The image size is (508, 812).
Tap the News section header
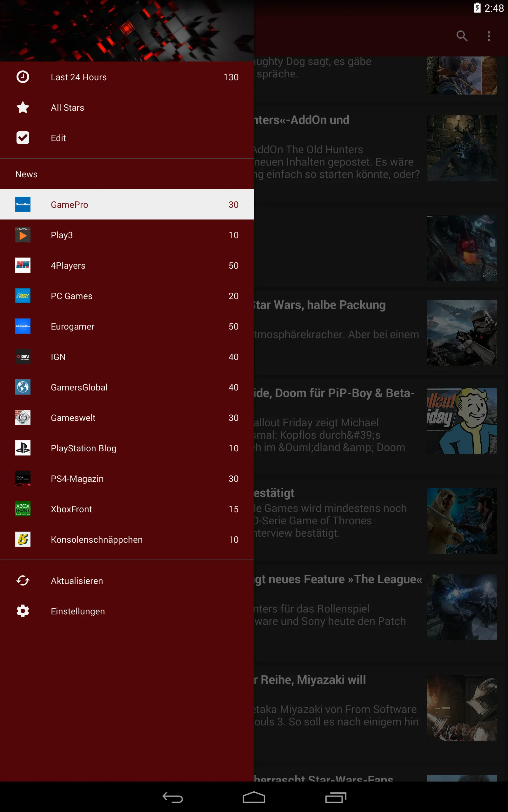pyautogui.click(x=27, y=174)
